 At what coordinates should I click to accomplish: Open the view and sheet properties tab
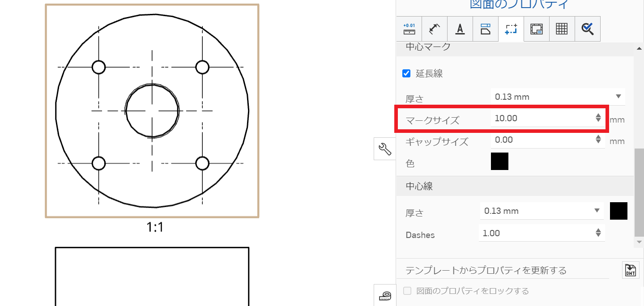[537, 29]
